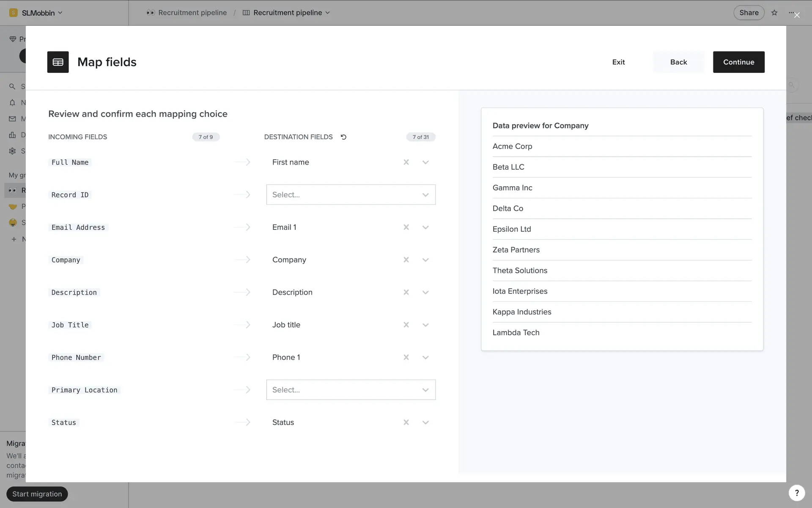Remove the Job title mapping

pos(406,325)
